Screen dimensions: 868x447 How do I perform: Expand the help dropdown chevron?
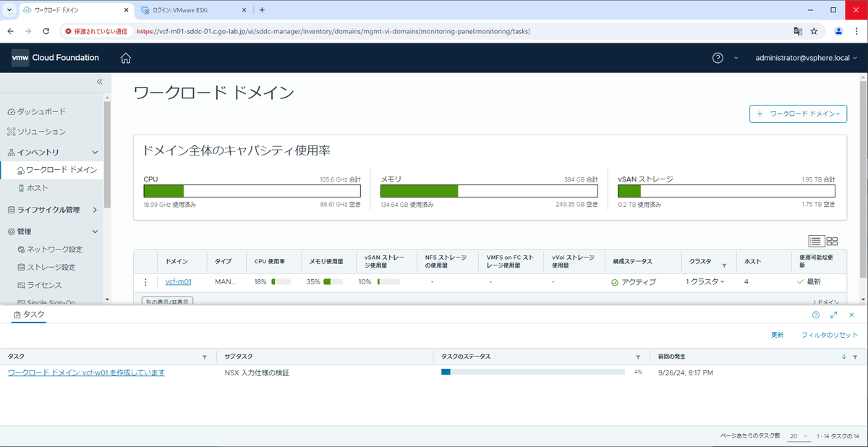(x=736, y=58)
